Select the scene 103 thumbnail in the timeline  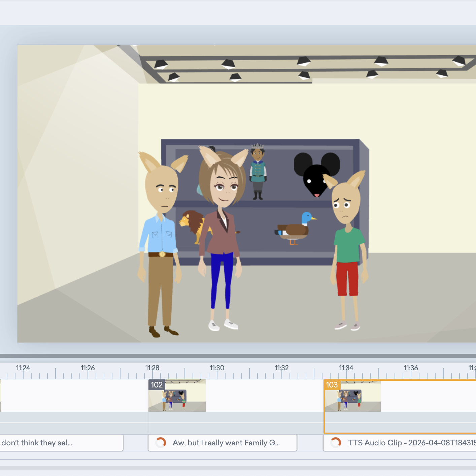352,396
